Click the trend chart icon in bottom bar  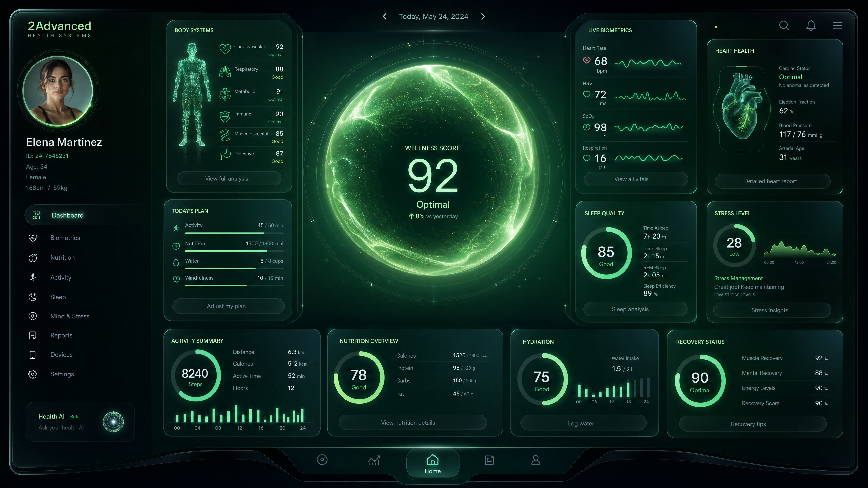[x=374, y=460]
